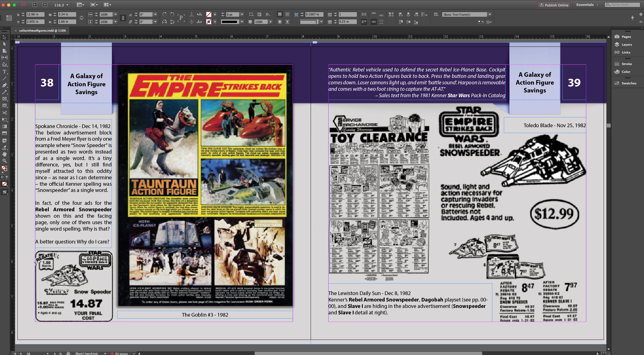Select the Gradient Swatch tool
Image resolution: width=644 pixels, height=355 pixels.
click(4, 126)
